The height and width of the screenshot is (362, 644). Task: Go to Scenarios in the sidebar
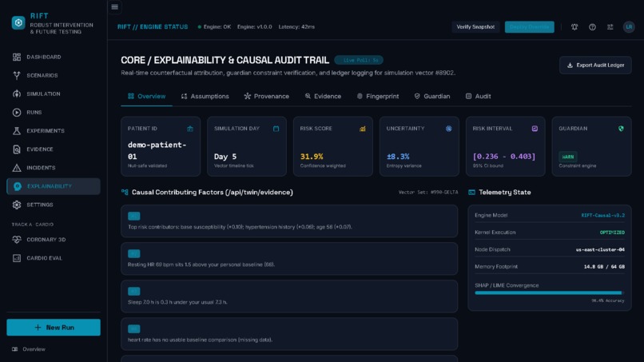(x=54, y=76)
